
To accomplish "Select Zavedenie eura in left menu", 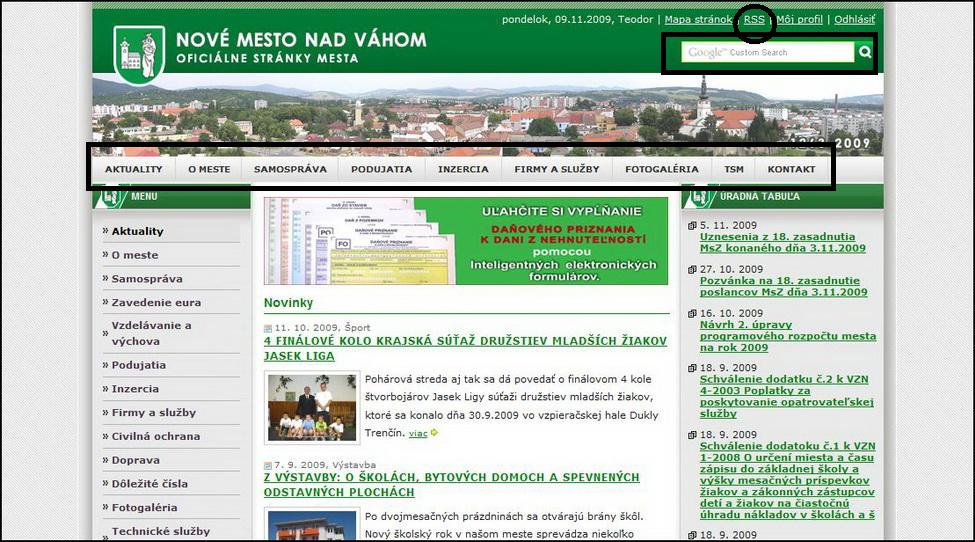I will [x=156, y=302].
